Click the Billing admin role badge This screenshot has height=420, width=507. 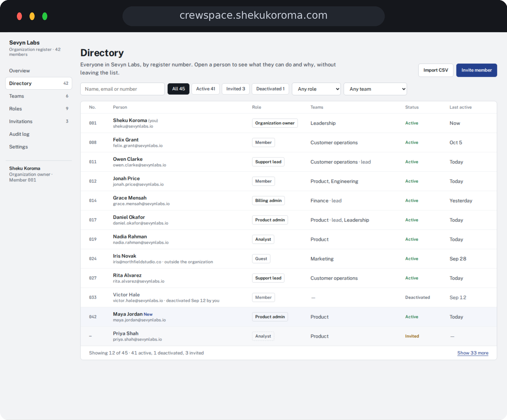click(x=268, y=201)
